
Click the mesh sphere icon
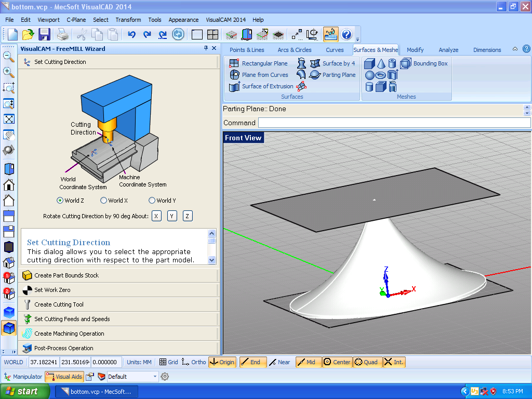pos(369,75)
